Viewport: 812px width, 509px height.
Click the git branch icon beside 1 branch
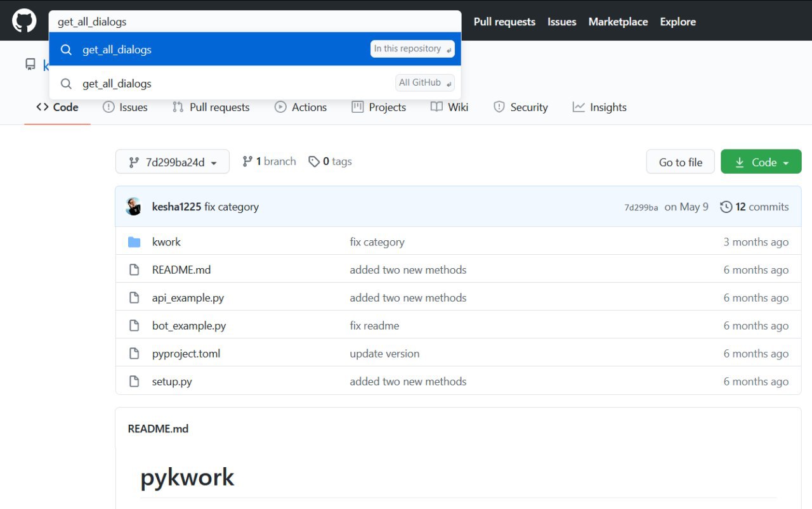pyautogui.click(x=247, y=162)
